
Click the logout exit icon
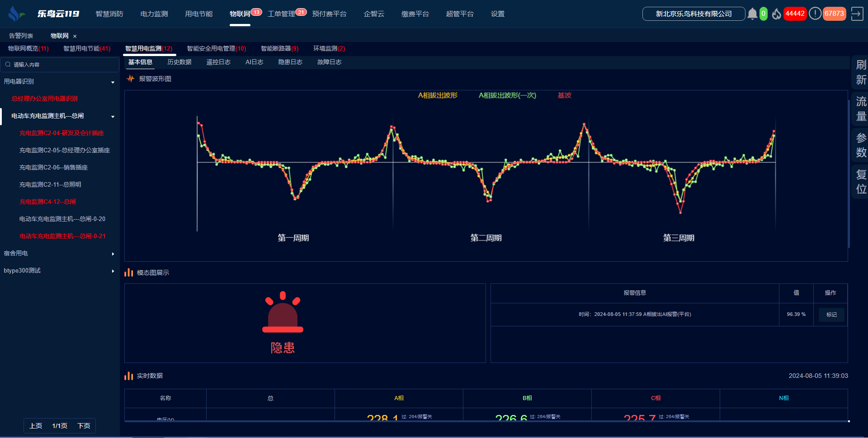pos(857,14)
